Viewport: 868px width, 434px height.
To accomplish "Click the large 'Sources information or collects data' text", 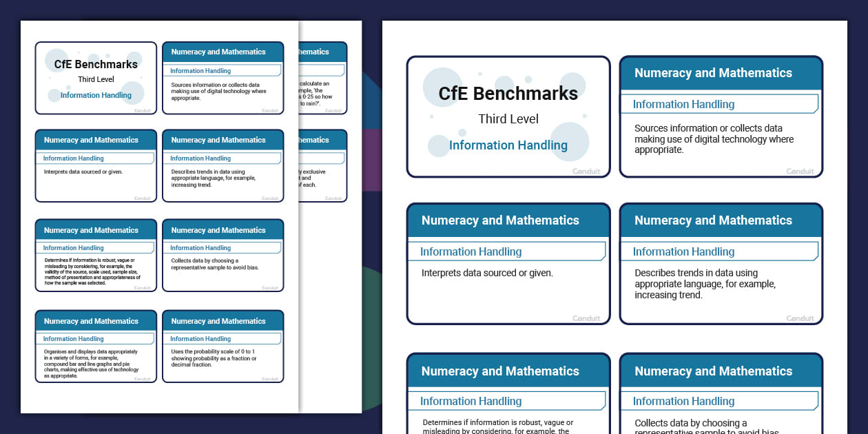I will coord(714,138).
